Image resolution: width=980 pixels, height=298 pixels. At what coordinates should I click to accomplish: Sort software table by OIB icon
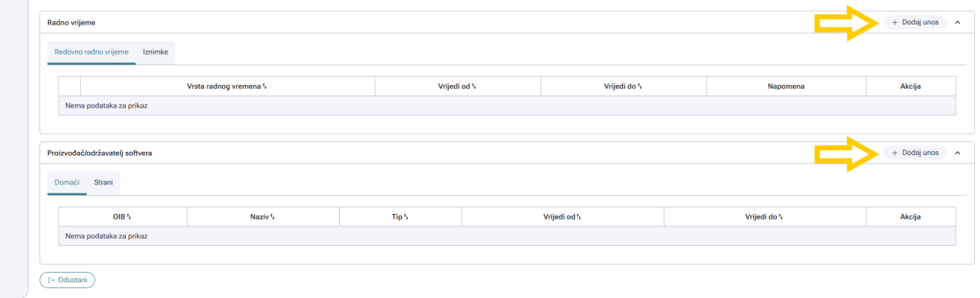[129, 217]
